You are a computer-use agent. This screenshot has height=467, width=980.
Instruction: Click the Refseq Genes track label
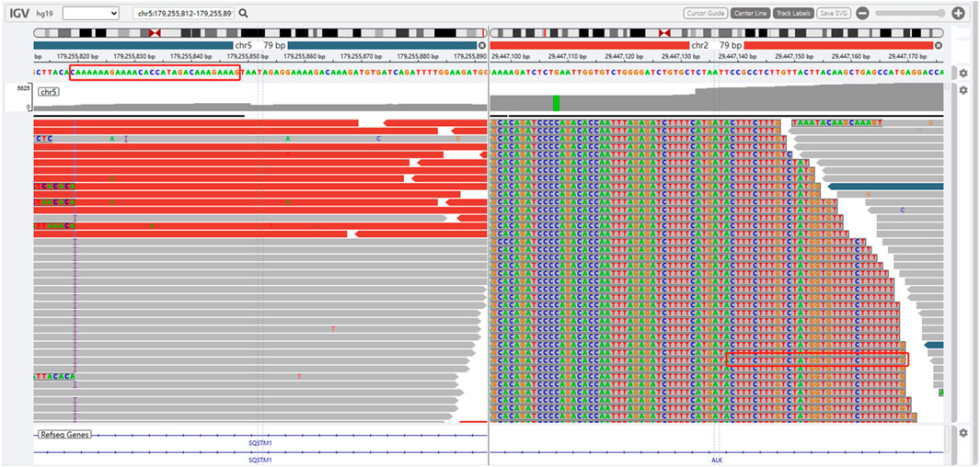[65, 434]
